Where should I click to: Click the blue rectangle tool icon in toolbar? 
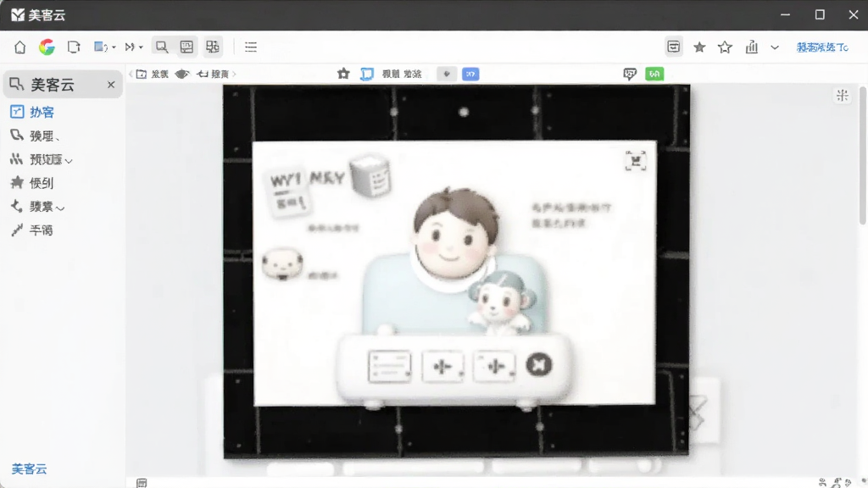101,47
